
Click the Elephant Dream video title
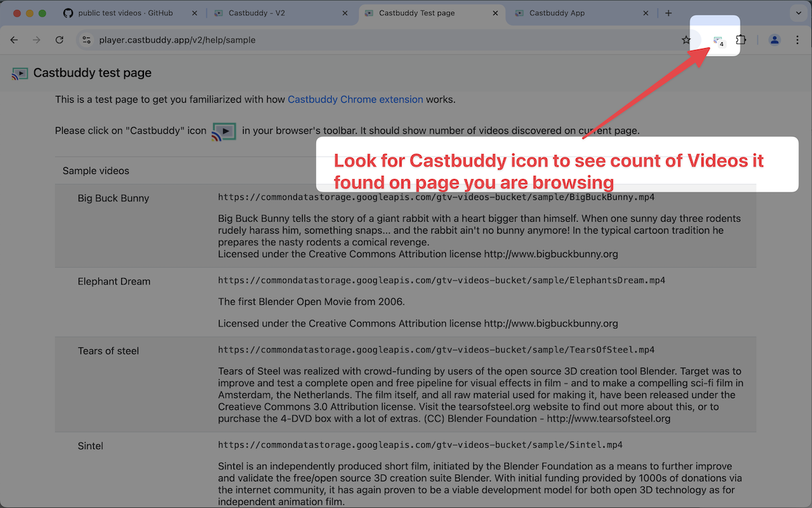pyautogui.click(x=114, y=281)
